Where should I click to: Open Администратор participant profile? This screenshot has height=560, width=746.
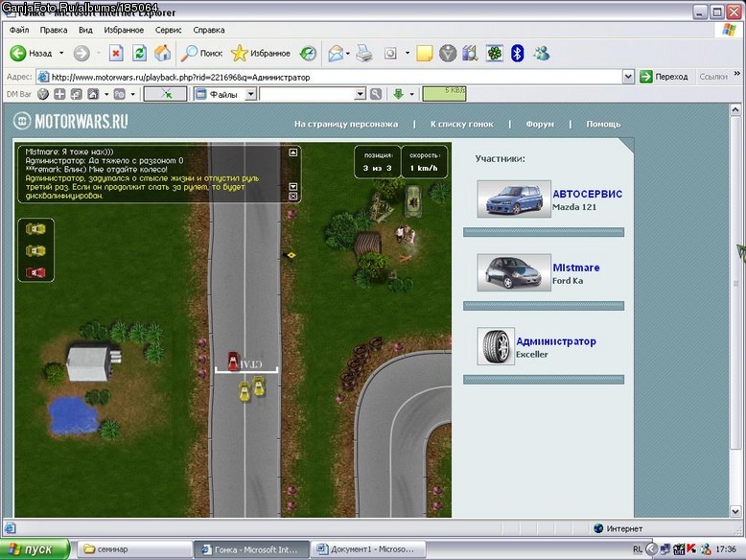click(x=556, y=341)
